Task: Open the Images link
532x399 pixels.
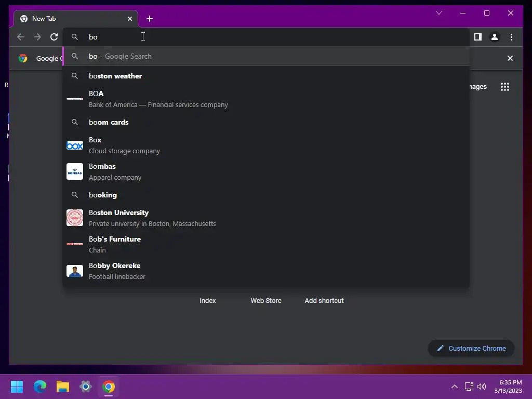Action: coord(478,87)
